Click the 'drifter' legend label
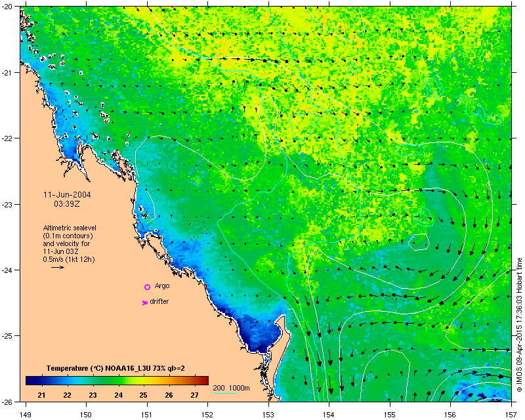Image resolution: width=525 pixels, height=420 pixels. (x=159, y=301)
